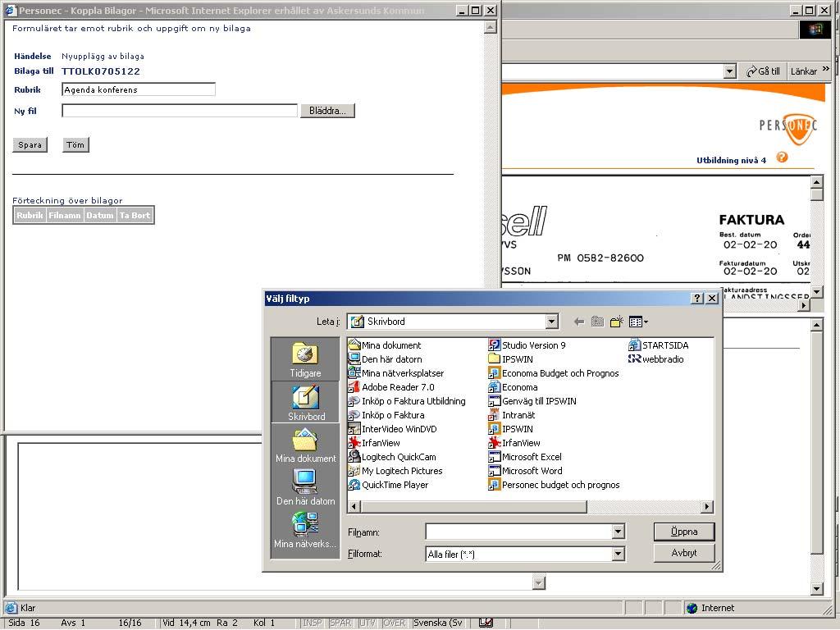Click the Spara button

pos(30,144)
